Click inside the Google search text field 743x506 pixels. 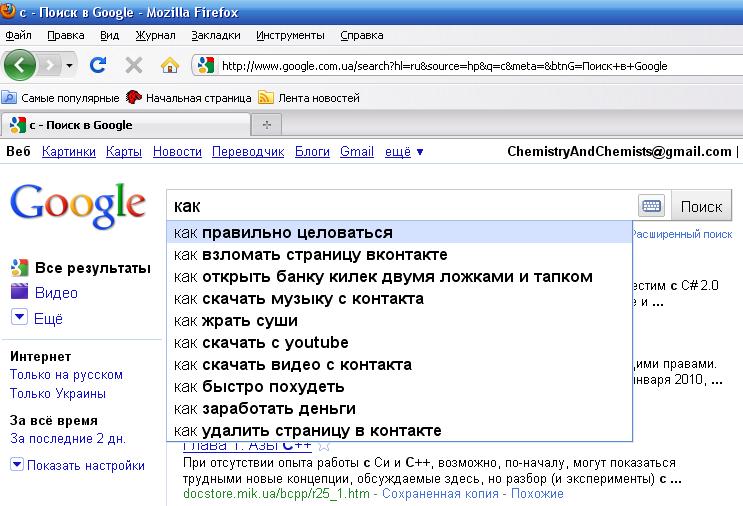[400, 206]
